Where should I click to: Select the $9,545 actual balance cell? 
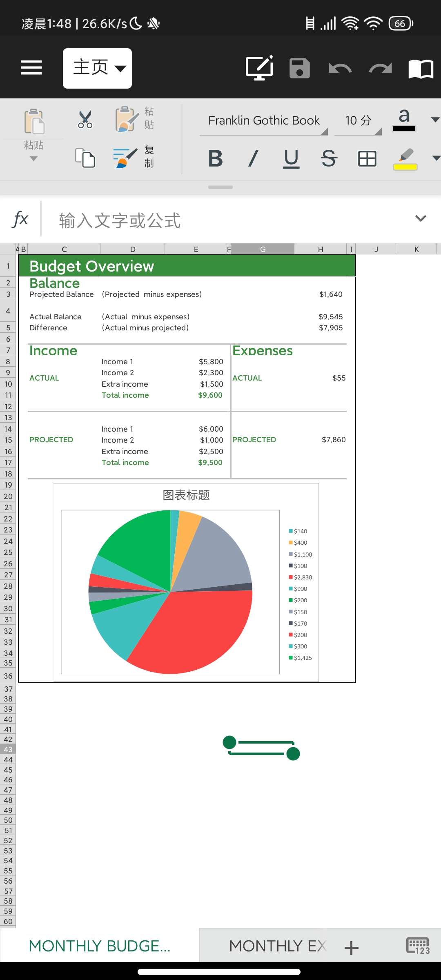click(331, 317)
